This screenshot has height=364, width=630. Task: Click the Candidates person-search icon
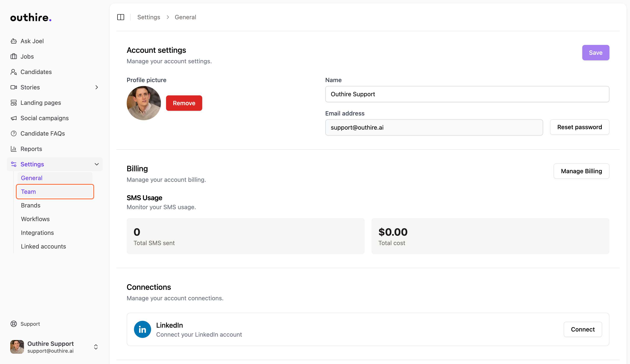(13, 72)
